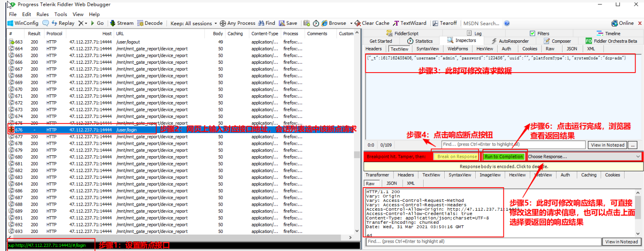Select the request WebForms tab
644x251 pixels.
(x=458, y=49)
